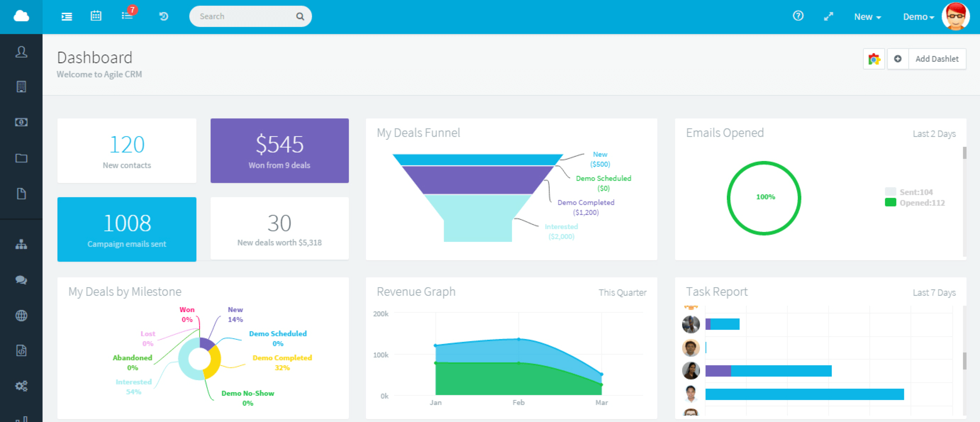Open Companies from the sidebar building icon
980x422 pixels.
pos(21,87)
